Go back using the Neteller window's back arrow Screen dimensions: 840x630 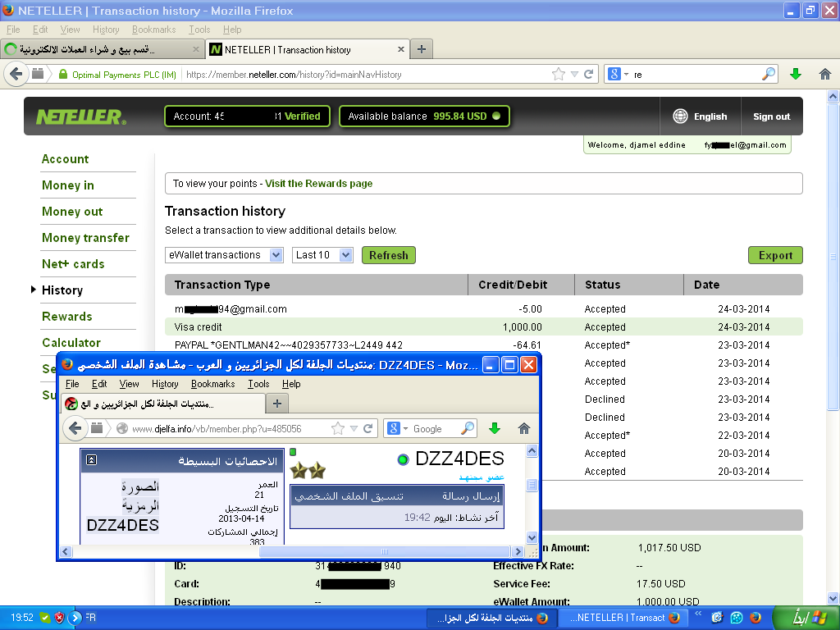click(16, 74)
